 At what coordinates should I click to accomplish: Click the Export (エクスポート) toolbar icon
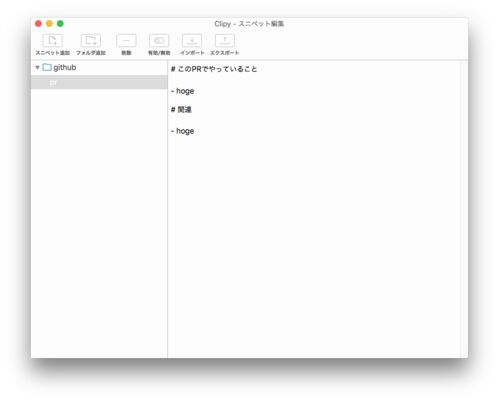click(x=225, y=41)
